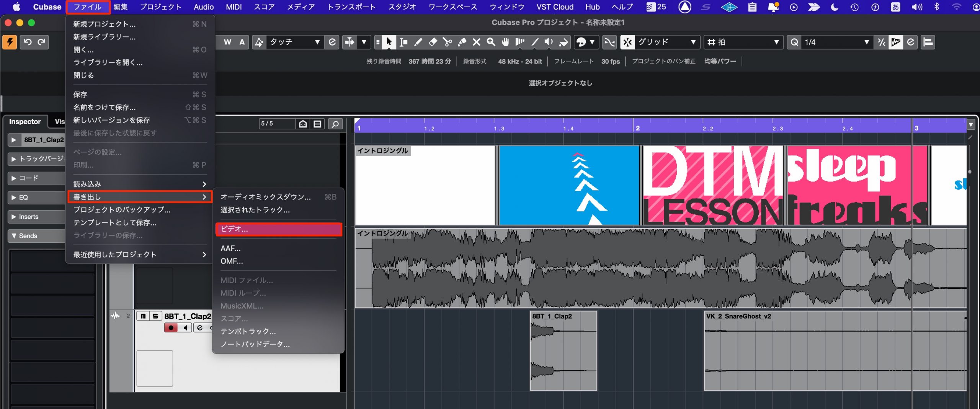The height and width of the screenshot is (409, 980).
Task: Choose OMF... from export submenu
Action: pyautogui.click(x=278, y=261)
